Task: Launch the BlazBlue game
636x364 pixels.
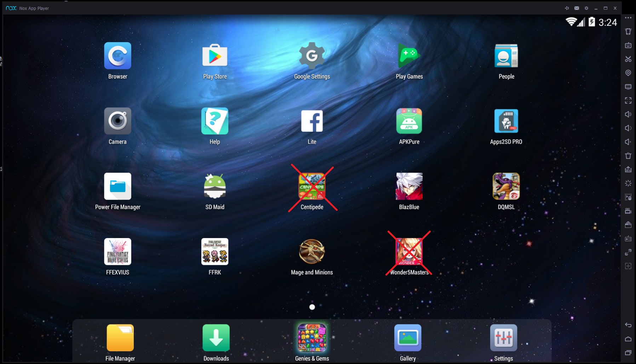Action: point(409,186)
